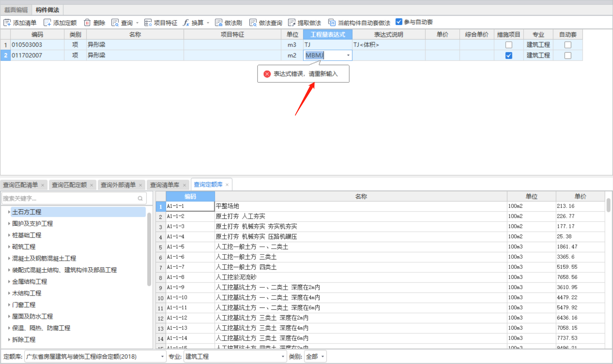Switch to the 构件做法 tab

click(x=47, y=10)
